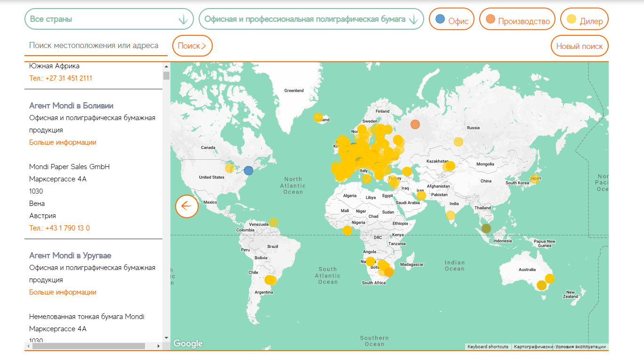Click the dealer marker near the Gulf of Guinea
This screenshot has width=644, height=360.
(347, 230)
